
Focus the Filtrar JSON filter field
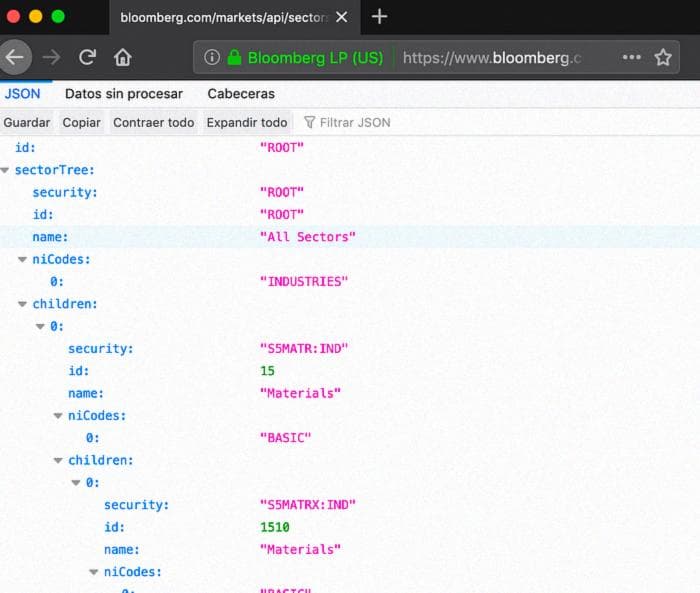355,122
